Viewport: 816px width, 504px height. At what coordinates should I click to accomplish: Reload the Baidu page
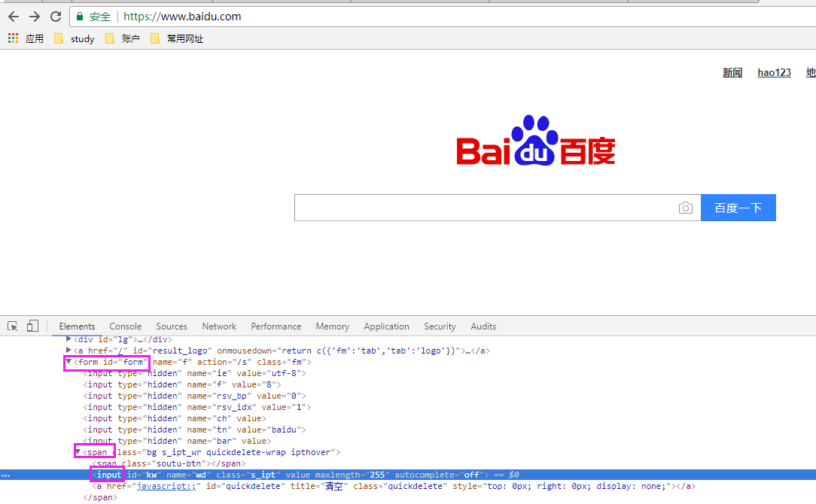56,17
